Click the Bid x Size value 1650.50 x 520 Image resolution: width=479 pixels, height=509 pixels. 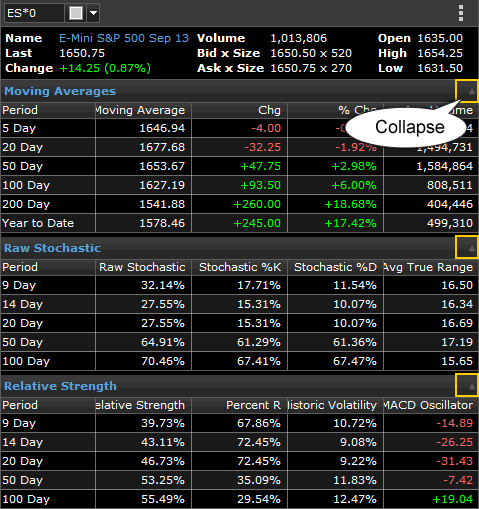pyautogui.click(x=311, y=53)
